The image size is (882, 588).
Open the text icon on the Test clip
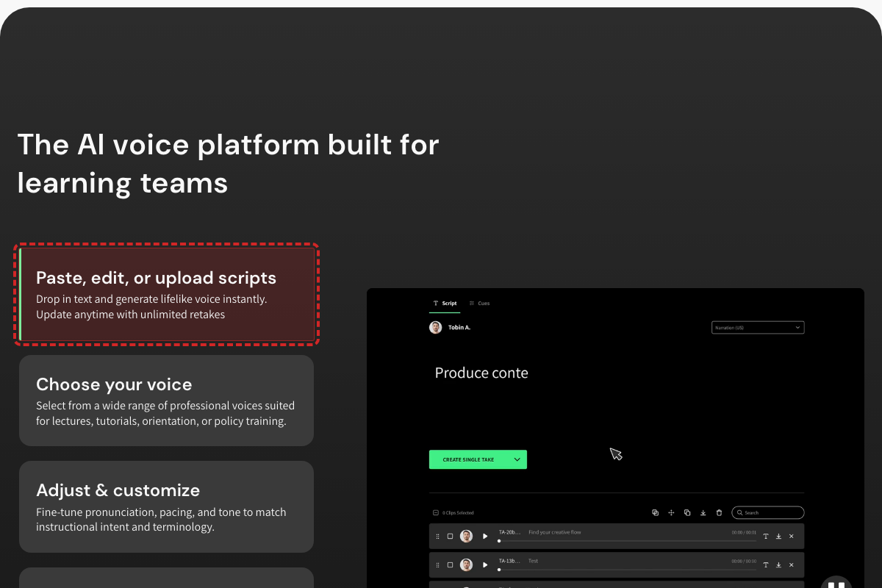(x=765, y=564)
